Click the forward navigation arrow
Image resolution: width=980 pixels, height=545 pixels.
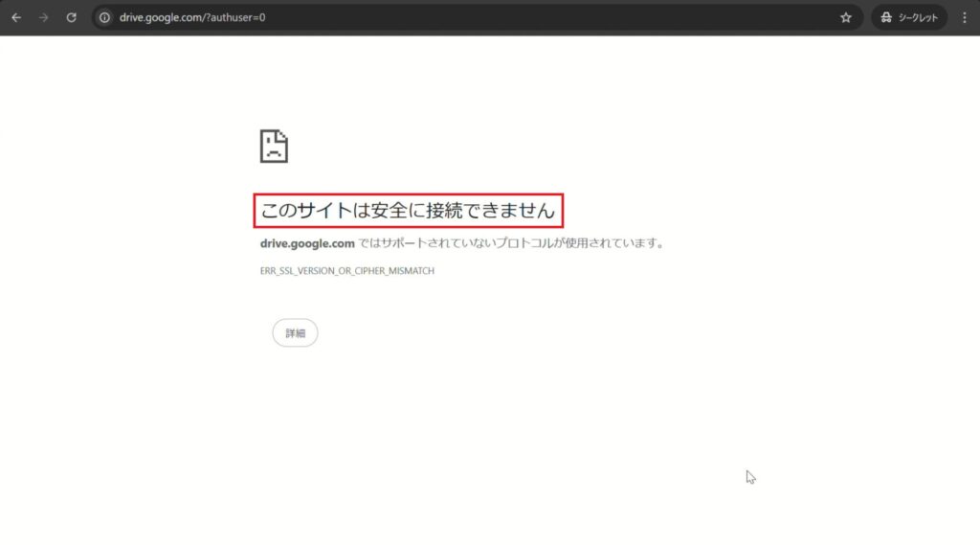pos(43,17)
